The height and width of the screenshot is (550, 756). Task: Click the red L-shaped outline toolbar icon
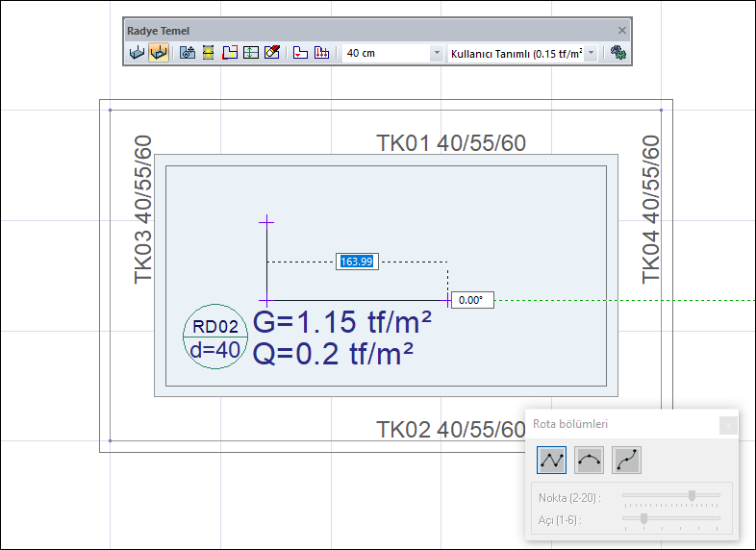coord(300,53)
